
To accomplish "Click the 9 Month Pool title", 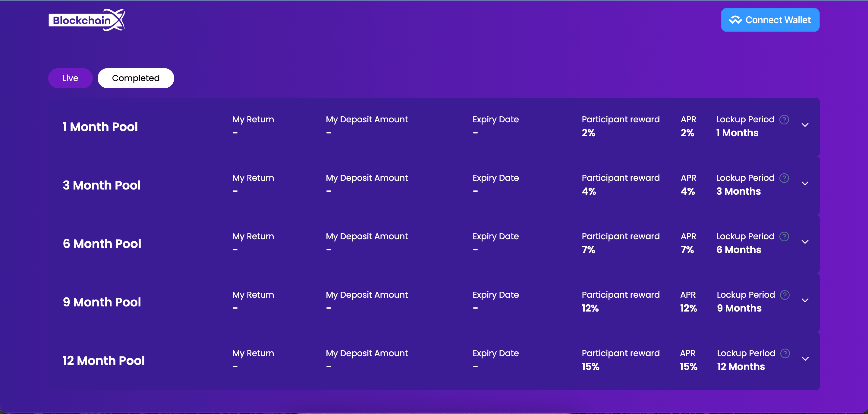I will tap(102, 302).
